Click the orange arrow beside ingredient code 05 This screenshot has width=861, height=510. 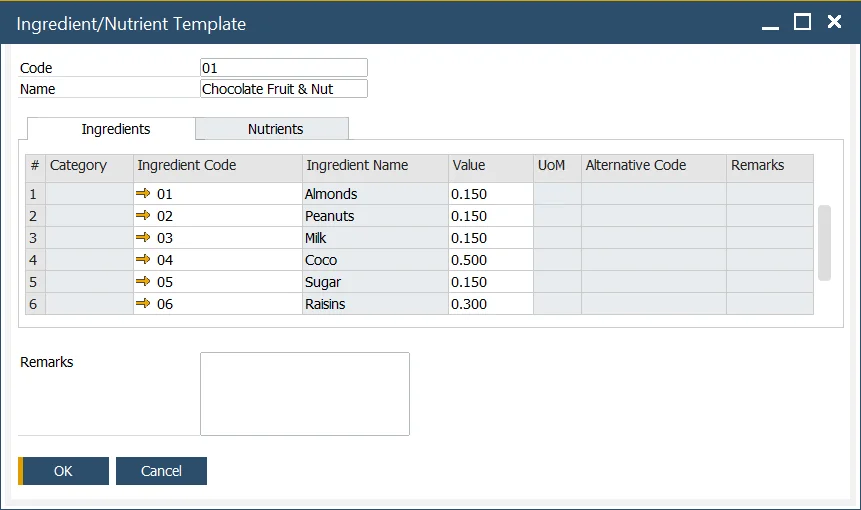pyautogui.click(x=143, y=282)
